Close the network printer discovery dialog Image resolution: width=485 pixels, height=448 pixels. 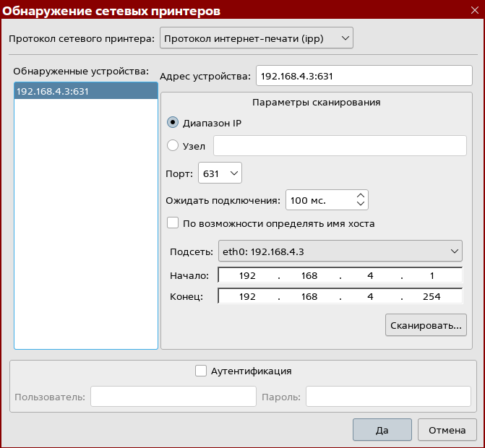pos(474,10)
